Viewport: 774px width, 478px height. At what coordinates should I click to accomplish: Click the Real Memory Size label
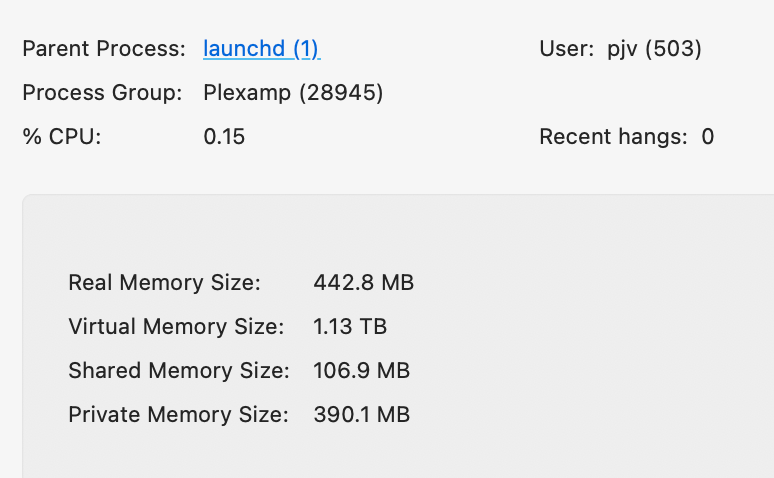164,283
